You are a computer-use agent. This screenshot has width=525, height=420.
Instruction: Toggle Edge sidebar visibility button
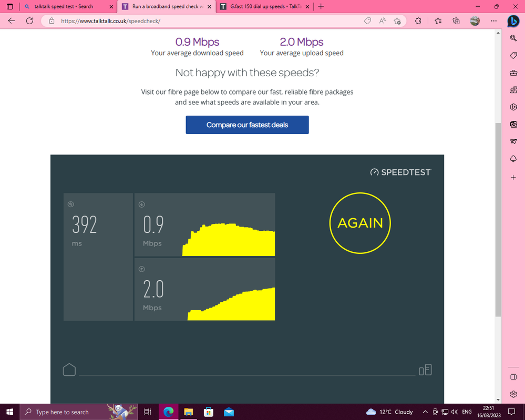(x=513, y=377)
